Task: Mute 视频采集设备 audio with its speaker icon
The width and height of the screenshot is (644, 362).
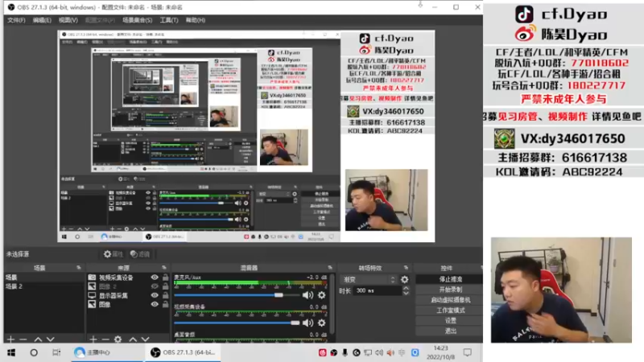Action: point(308,323)
